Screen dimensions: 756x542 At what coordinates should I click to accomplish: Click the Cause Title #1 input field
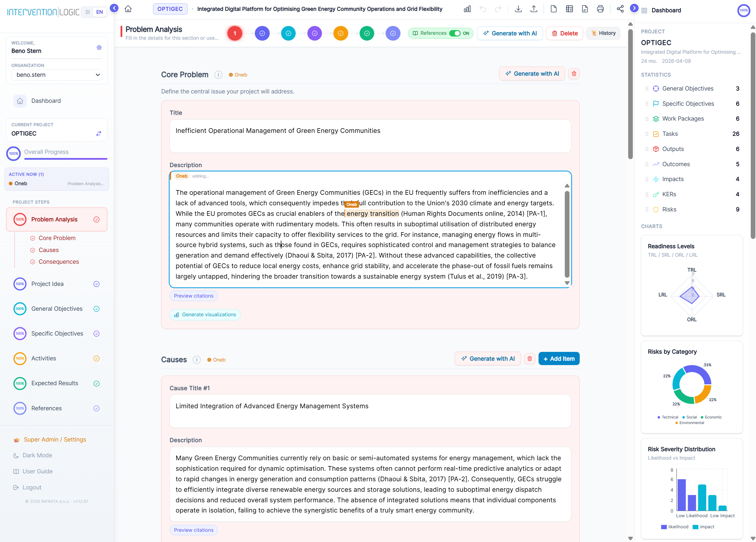coord(370,411)
